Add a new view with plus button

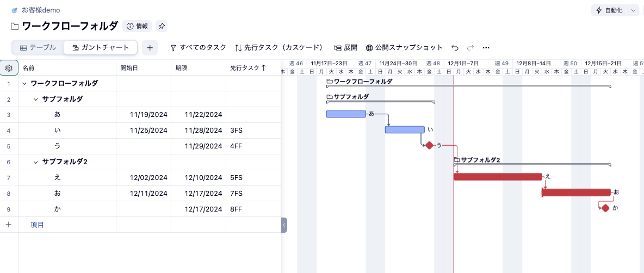150,48
